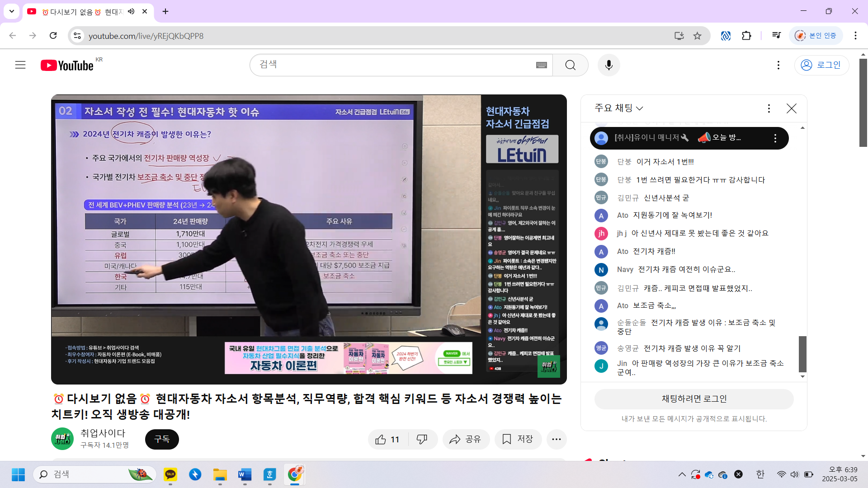The width and height of the screenshot is (868, 488).
Task: Subscribe with the 구독 button
Action: [162, 439]
